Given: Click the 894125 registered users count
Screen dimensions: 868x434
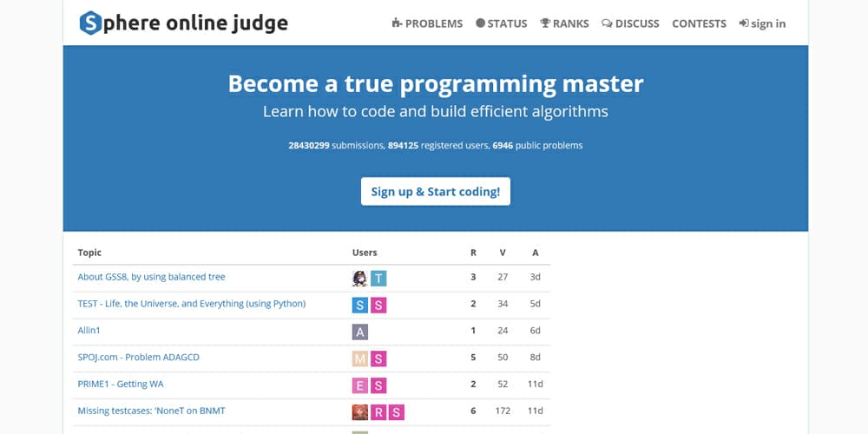Looking at the screenshot, I should [x=403, y=146].
